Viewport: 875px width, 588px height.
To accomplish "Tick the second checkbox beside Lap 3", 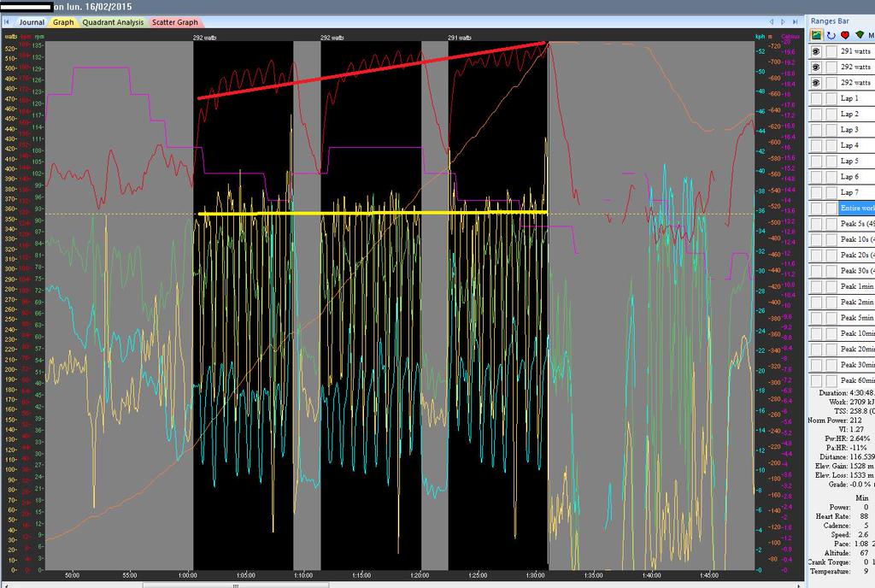I will [831, 130].
